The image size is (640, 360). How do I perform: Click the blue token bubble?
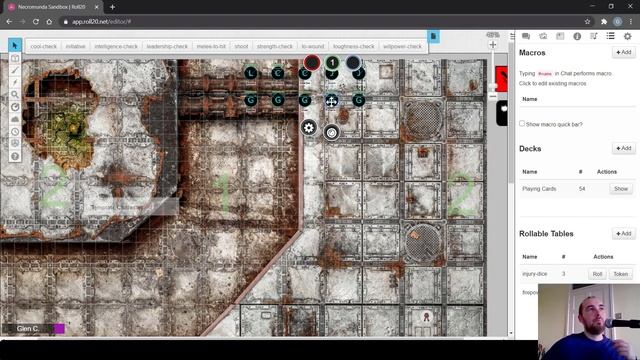(353, 62)
